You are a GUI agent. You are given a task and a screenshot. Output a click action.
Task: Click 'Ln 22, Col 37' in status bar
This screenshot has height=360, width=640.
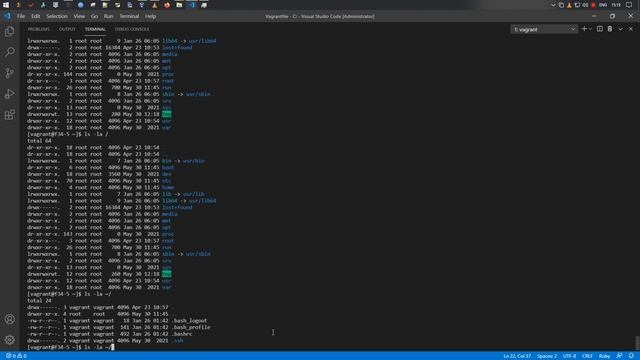pos(517,356)
